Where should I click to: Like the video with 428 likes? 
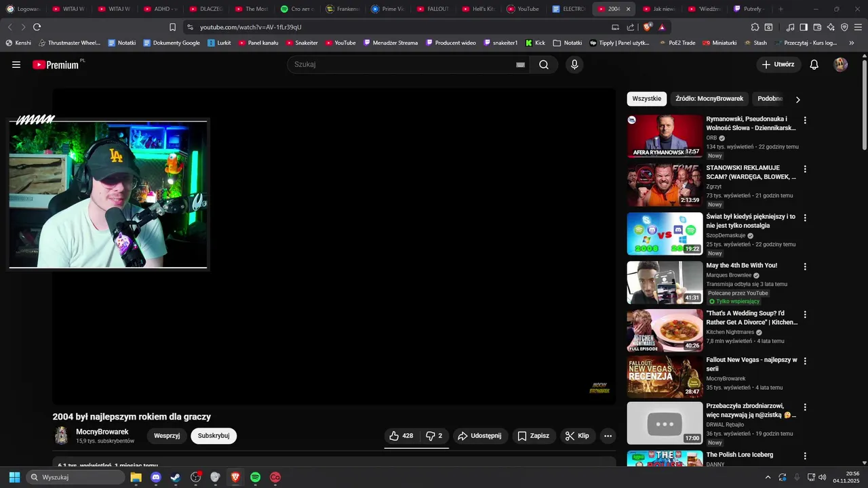401,436
